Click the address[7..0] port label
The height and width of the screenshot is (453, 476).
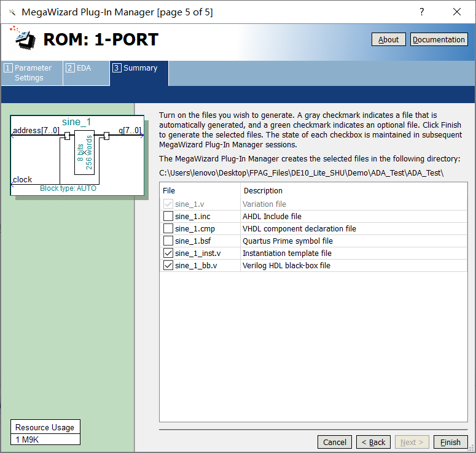tap(36, 131)
